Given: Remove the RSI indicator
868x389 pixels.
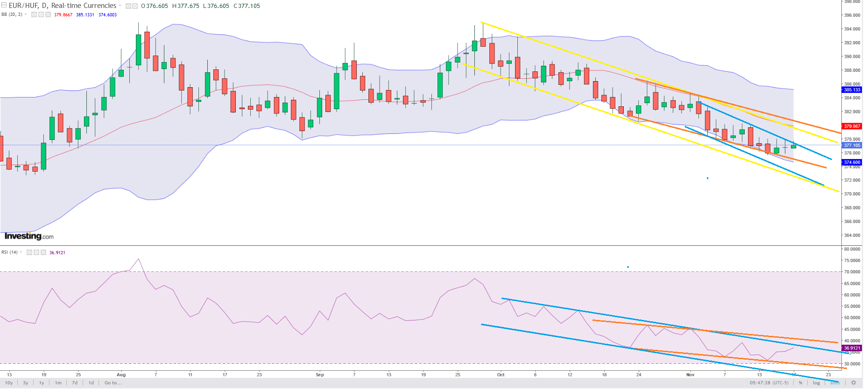Looking at the screenshot, I should 43,252.
